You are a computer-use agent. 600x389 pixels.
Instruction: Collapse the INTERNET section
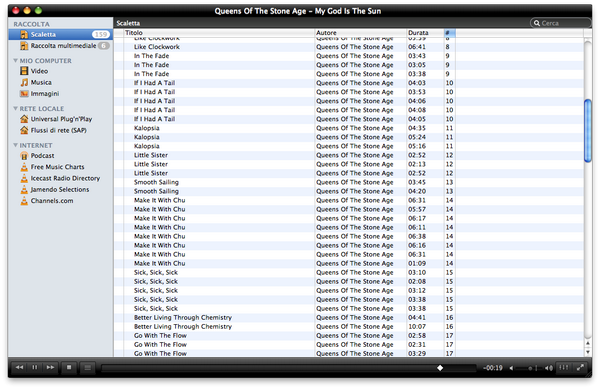pos(15,145)
